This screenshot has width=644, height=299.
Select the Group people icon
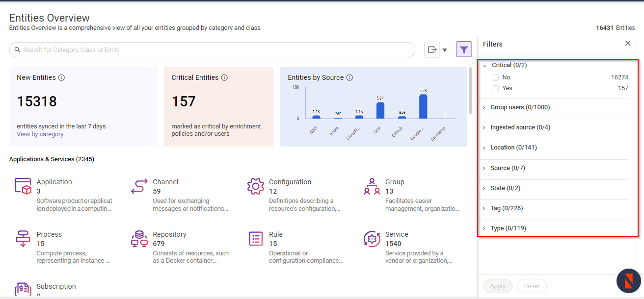tap(372, 186)
